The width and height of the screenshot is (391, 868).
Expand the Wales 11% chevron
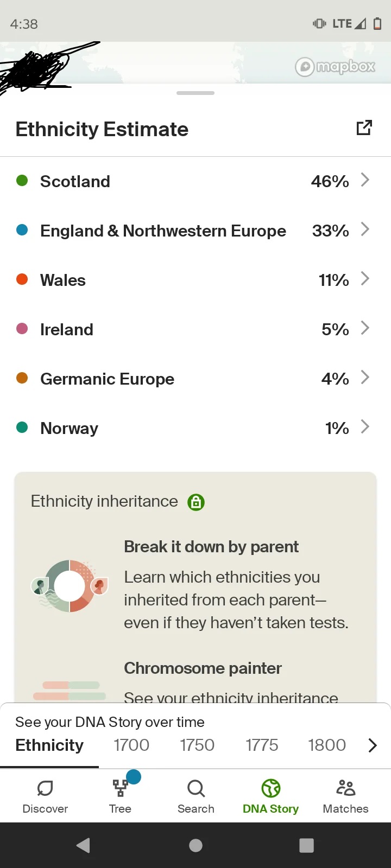tap(365, 279)
